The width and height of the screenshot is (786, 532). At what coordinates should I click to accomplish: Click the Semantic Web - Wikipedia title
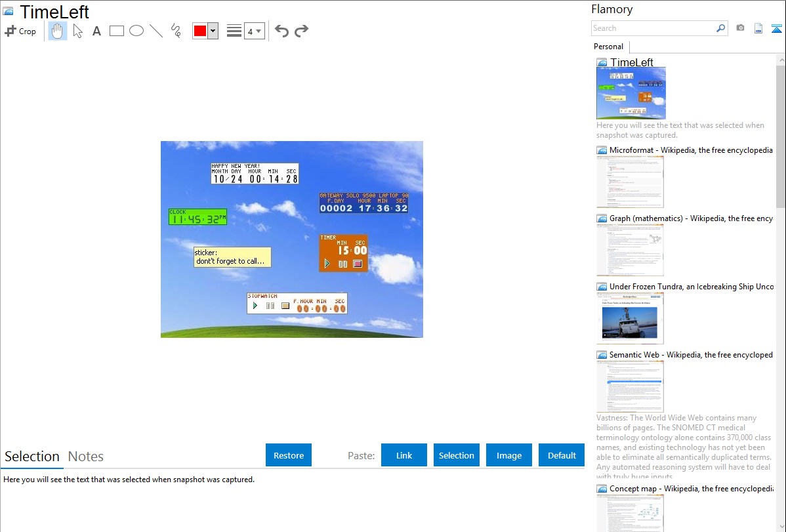click(691, 354)
